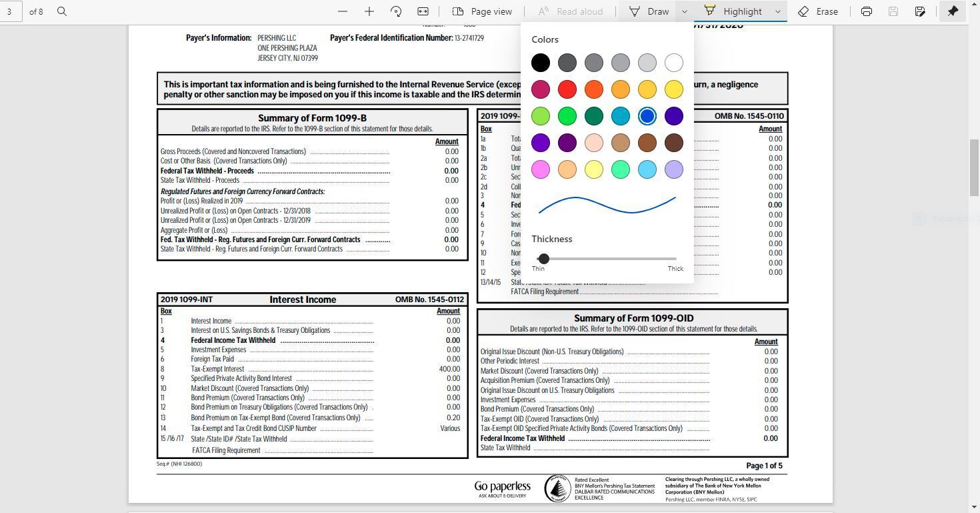Screen dimensions: 980x513
Task: Set highlight thickness using the Thickness slider
Action: pyautogui.click(x=543, y=259)
